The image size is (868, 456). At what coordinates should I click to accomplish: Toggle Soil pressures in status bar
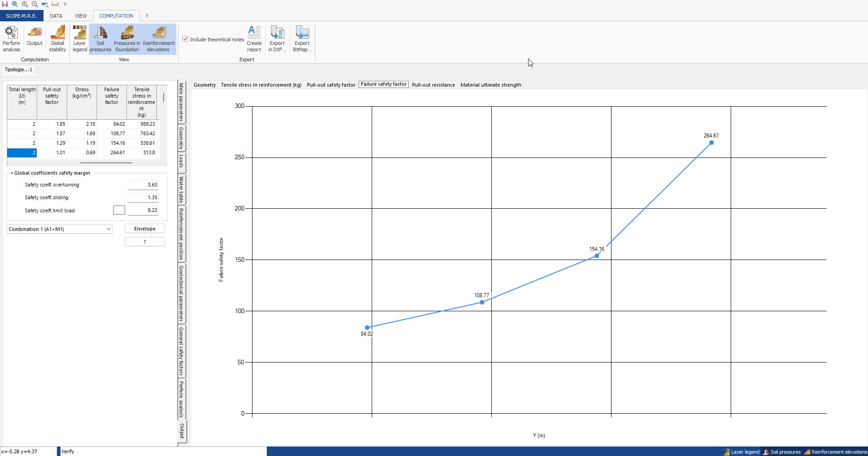(x=782, y=452)
